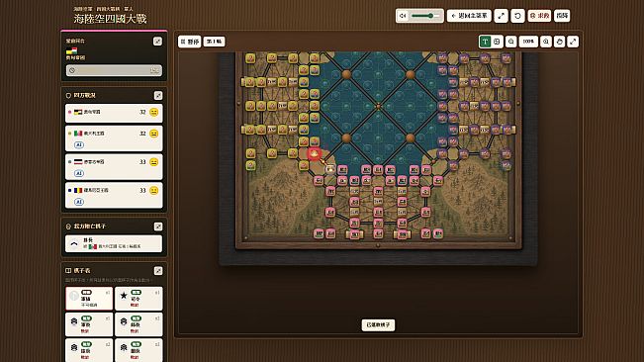
Task: Select the star commander piece card
Action: (138, 299)
